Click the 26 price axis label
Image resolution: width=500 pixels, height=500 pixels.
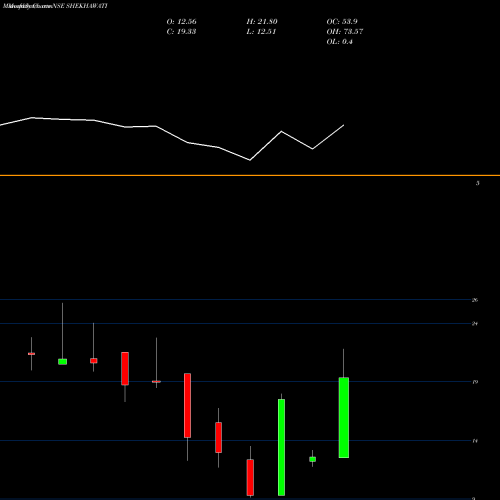click(475, 300)
